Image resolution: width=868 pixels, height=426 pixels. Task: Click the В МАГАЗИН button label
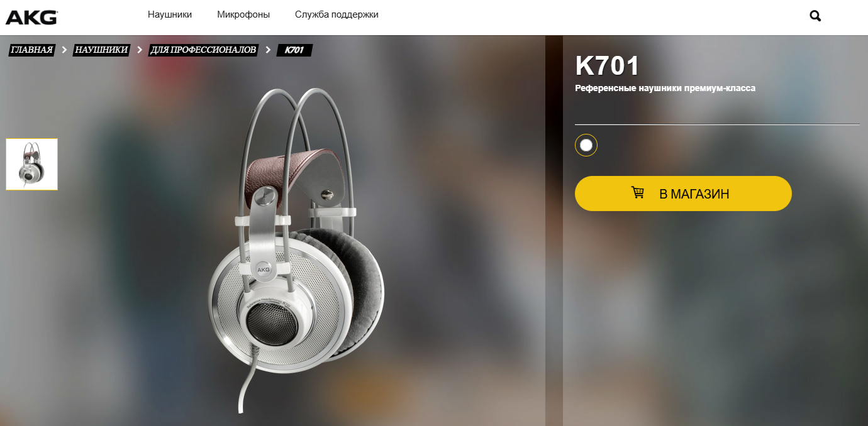pos(694,194)
